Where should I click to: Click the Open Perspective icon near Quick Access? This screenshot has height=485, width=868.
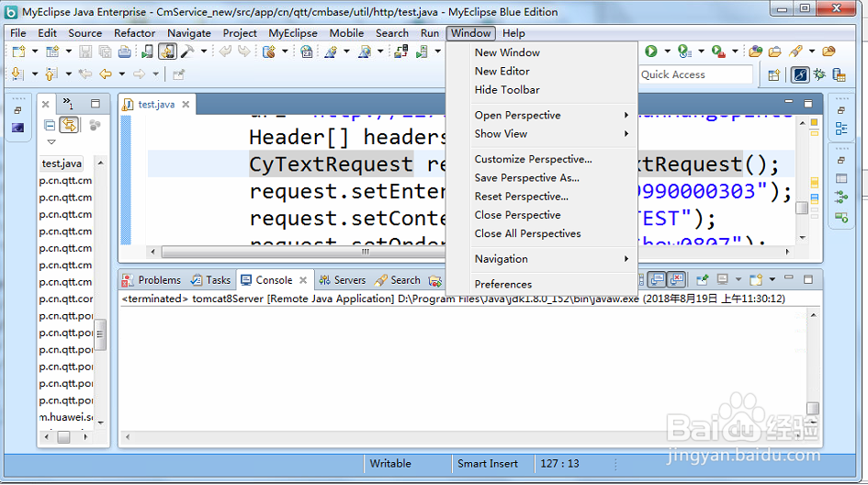point(774,74)
